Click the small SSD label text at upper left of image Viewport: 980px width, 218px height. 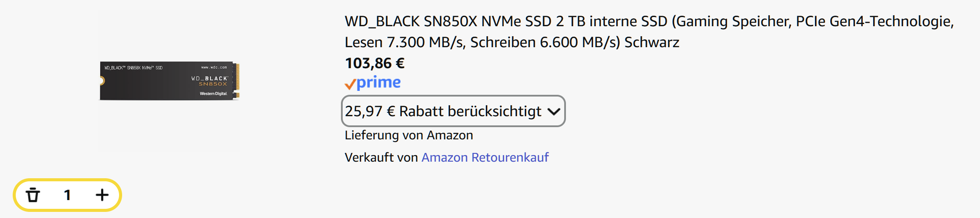tap(133, 68)
